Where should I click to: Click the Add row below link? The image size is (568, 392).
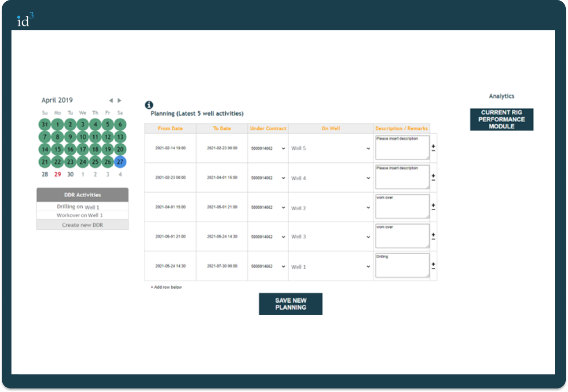coord(166,287)
